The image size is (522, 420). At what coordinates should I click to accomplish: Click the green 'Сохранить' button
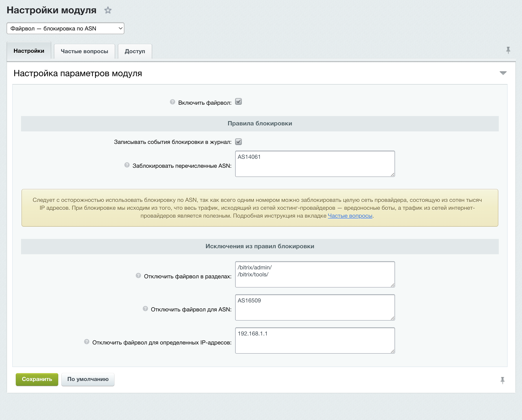(x=37, y=379)
